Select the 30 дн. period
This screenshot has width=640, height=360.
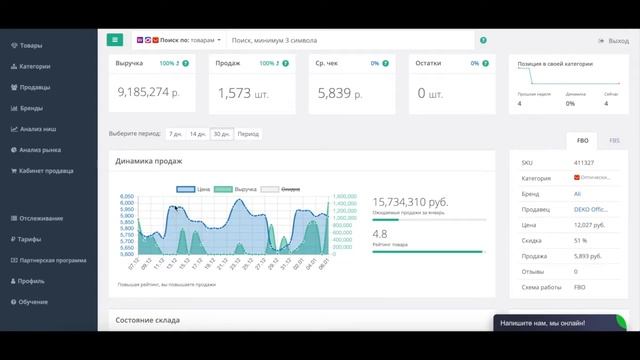[x=222, y=134]
